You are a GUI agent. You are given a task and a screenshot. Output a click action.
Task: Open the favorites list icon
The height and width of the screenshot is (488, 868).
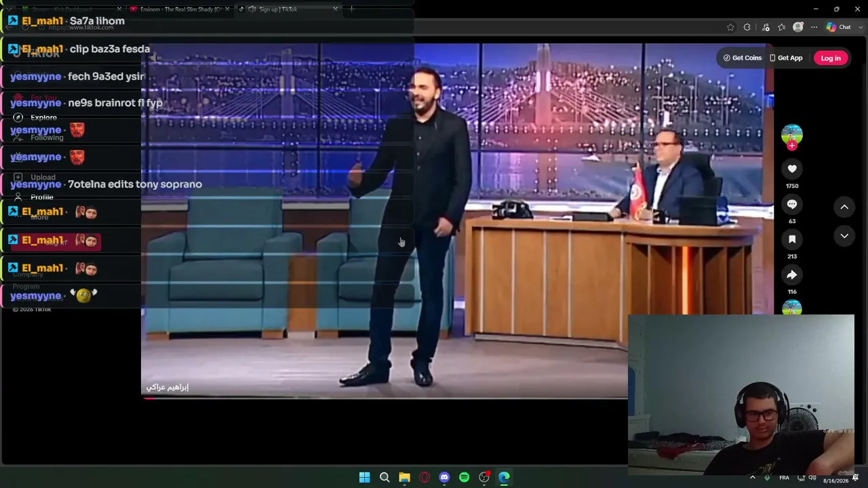point(782,27)
